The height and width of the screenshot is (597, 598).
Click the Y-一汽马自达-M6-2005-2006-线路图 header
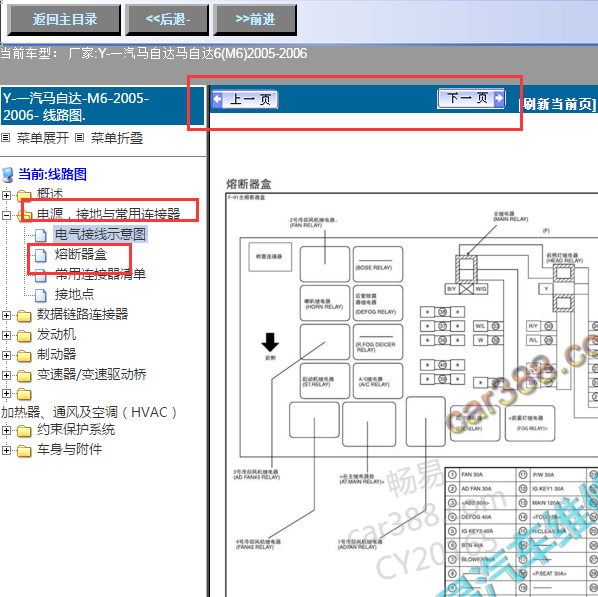point(103,106)
